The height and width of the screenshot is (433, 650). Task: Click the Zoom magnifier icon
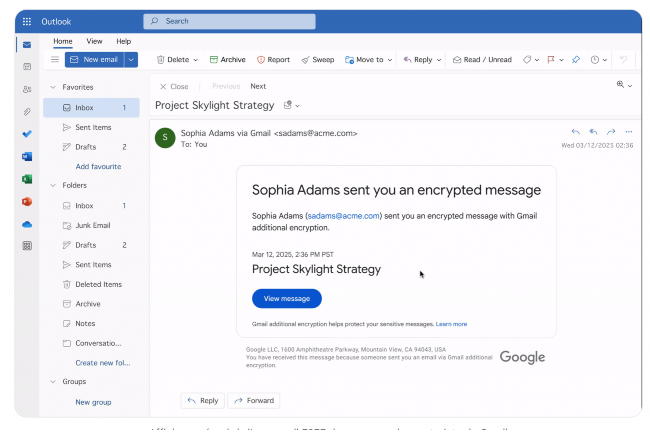[620, 85]
